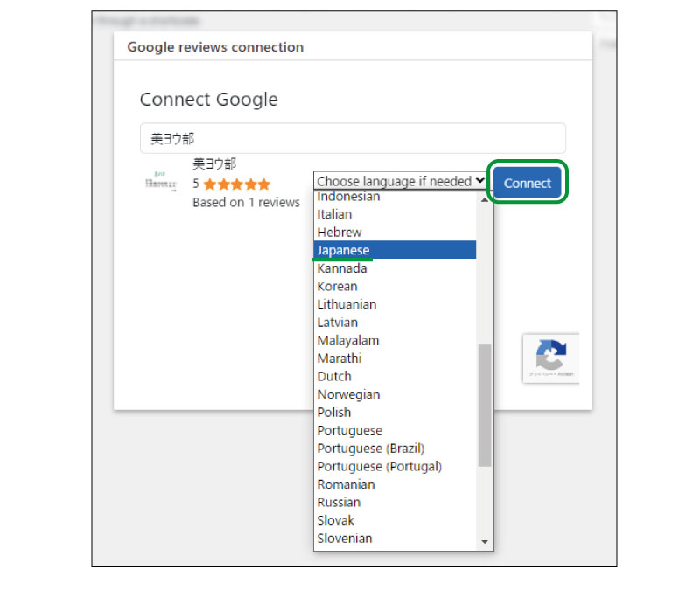Click the reCAPTCHA badge icon
The image size is (700, 592).
tap(550, 357)
